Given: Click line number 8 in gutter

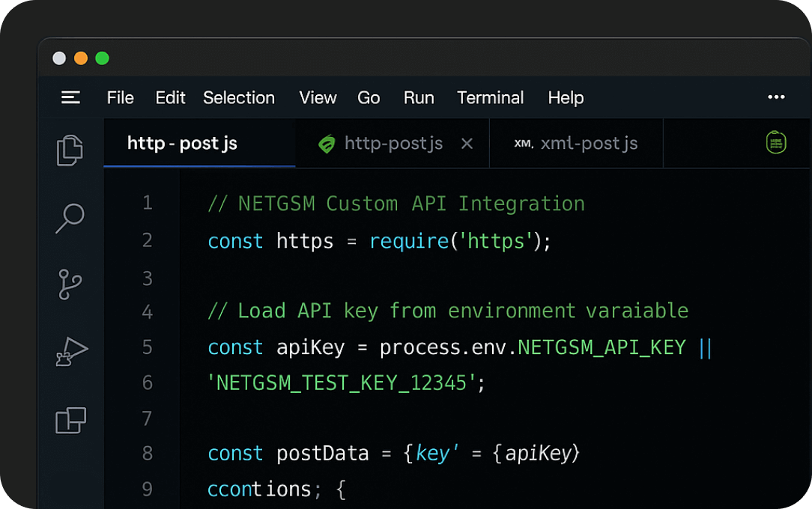Looking at the screenshot, I should (148, 453).
